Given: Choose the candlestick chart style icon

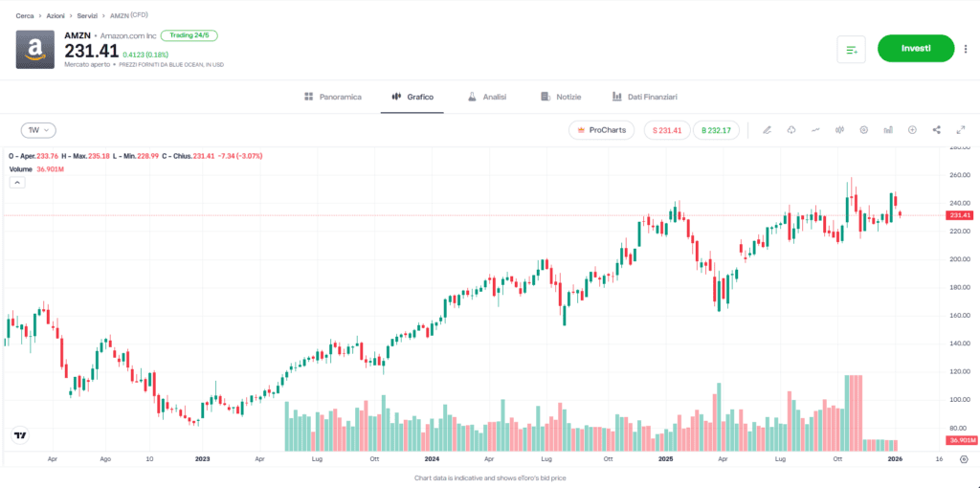Looking at the screenshot, I should pos(839,130).
